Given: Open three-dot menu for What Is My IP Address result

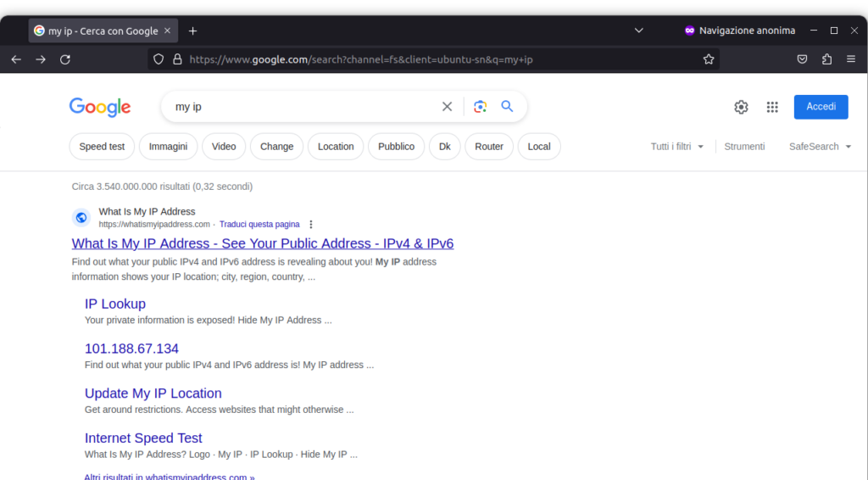Looking at the screenshot, I should click(x=310, y=224).
